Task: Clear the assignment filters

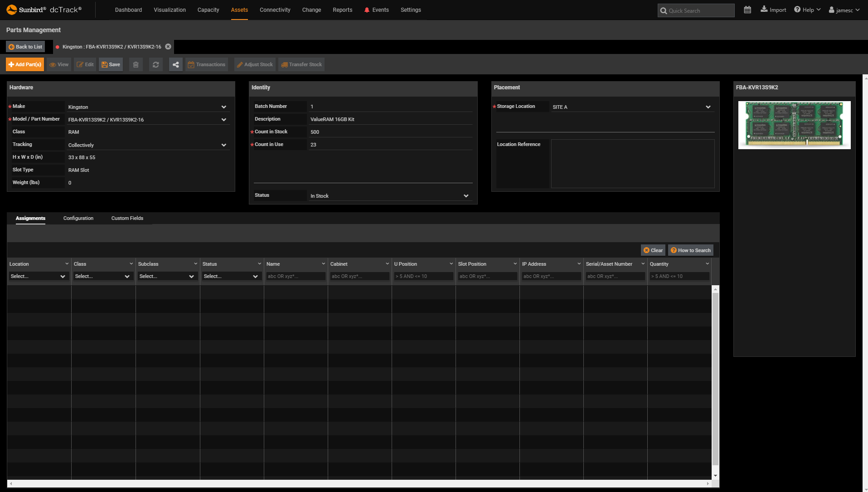Action: coord(653,250)
